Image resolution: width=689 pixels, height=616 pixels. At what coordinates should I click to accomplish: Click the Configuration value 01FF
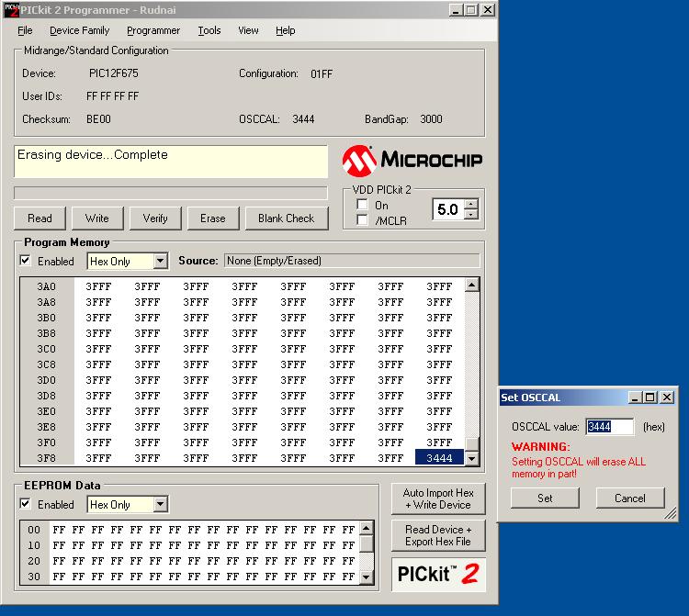click(322, 73)
